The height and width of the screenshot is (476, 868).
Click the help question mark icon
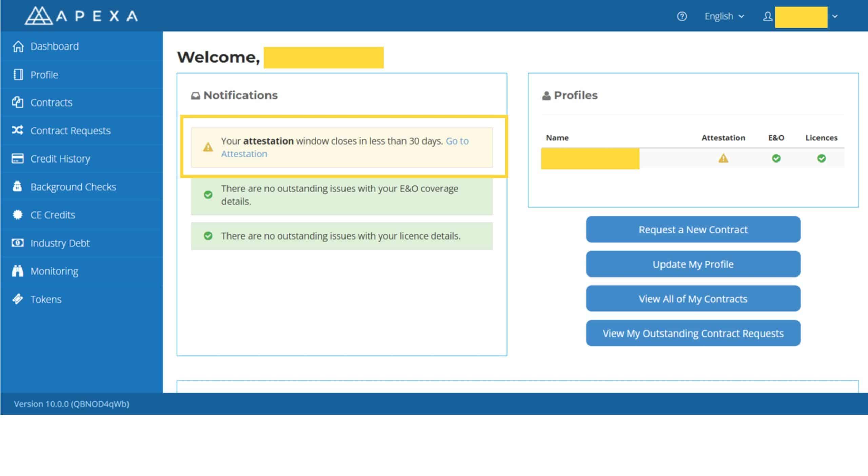pos(682,16)
